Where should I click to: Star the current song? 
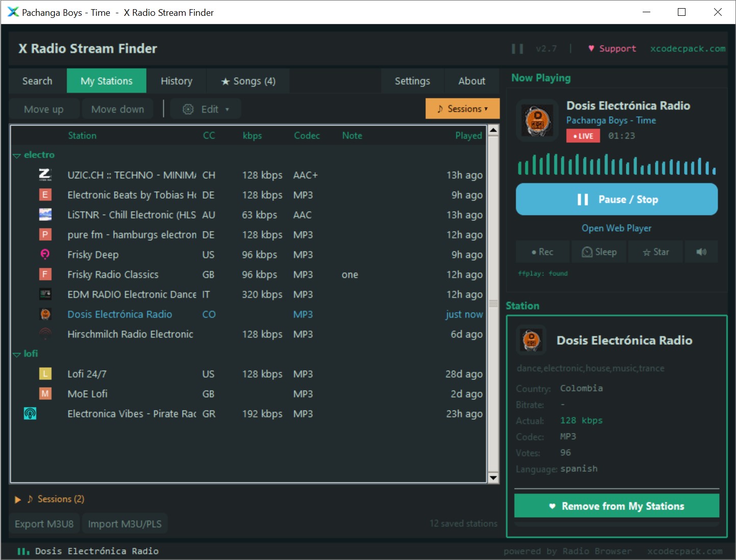[655, 252]
